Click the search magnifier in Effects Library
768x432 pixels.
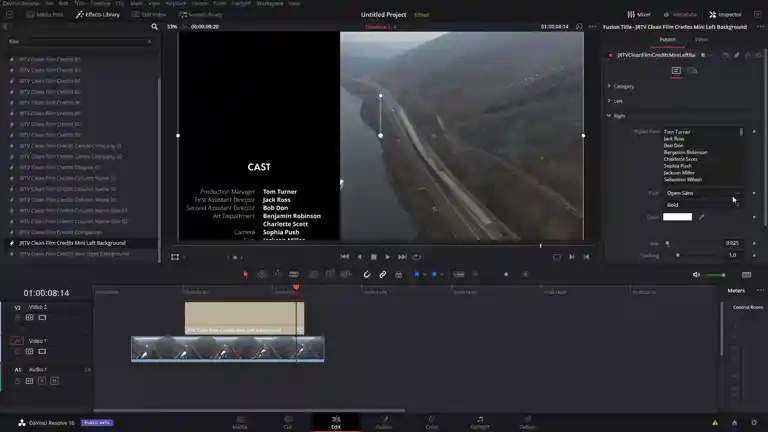[x=154, y=26]
